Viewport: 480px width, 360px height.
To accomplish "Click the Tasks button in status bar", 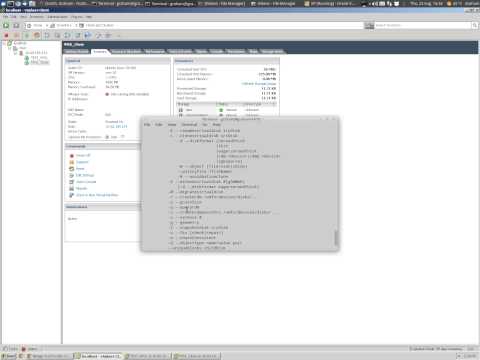I will click(10, 349).
